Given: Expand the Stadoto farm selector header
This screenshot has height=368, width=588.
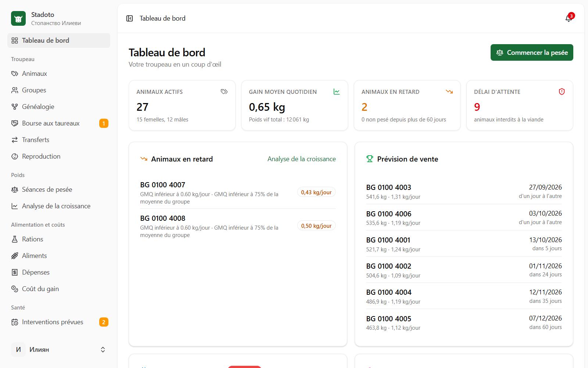Looking at the screenshot, I should 59,18.
